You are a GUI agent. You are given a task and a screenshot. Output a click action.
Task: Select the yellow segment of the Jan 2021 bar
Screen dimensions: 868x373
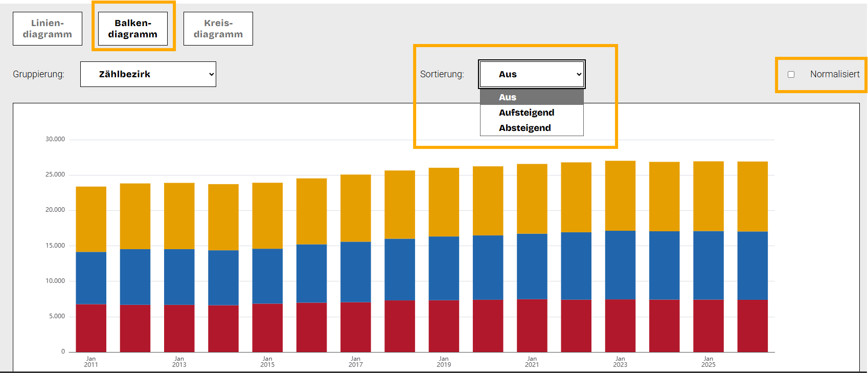pos(532,199)
